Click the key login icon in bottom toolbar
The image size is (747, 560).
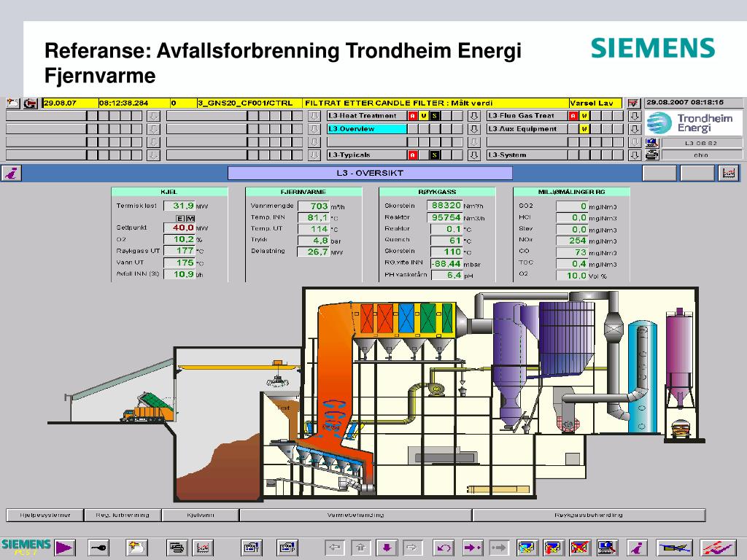[98, 548]
